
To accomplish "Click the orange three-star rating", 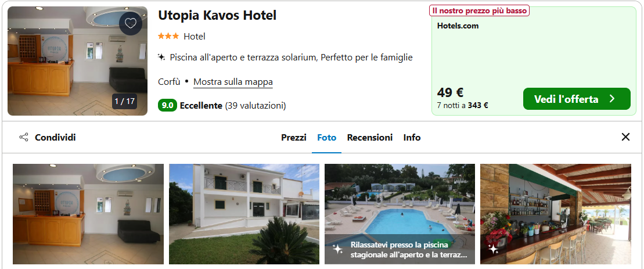I will (168, 36).
